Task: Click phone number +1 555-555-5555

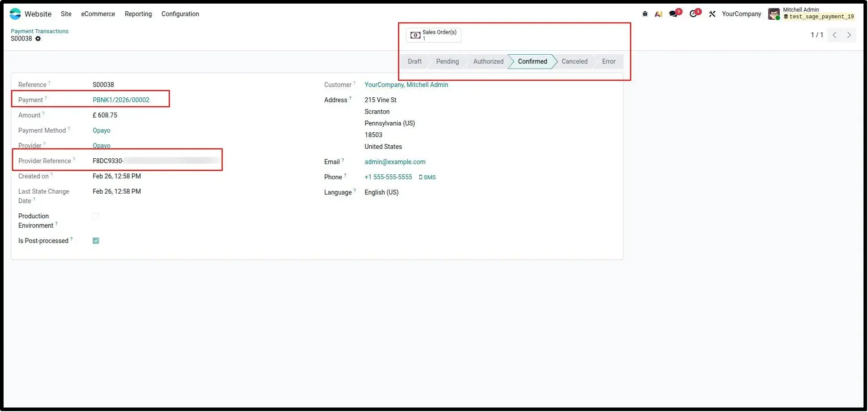Action: click(x=388, y=177)
